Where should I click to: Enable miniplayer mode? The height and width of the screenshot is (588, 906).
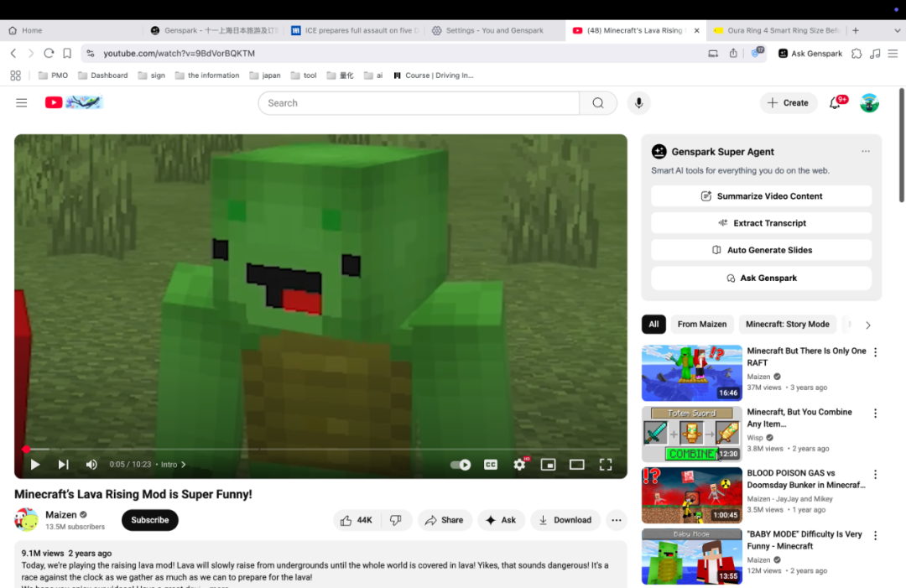pyautogui.click(x=548, y=465)
